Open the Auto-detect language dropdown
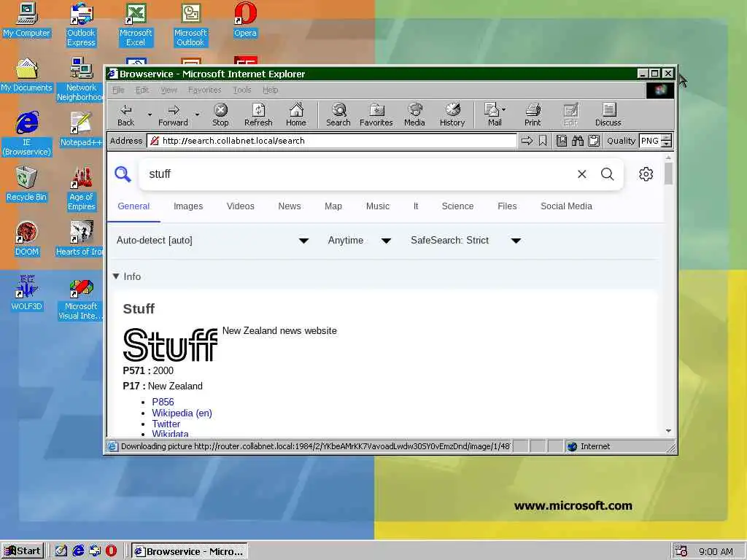This screenshot has width=747, height=560. pyautogui.click(x=212, y=241)
